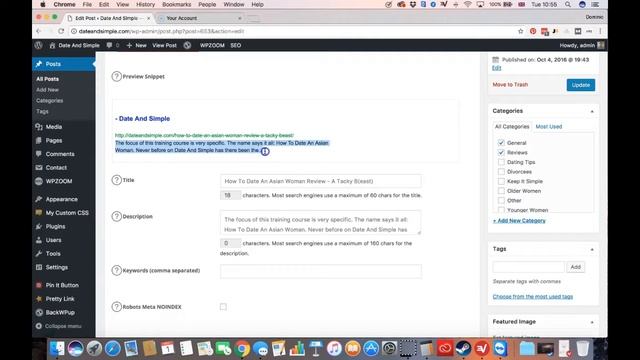Click the Move to Trash link
The width and height of the screenshot is (640, 360).
point(510,84)
